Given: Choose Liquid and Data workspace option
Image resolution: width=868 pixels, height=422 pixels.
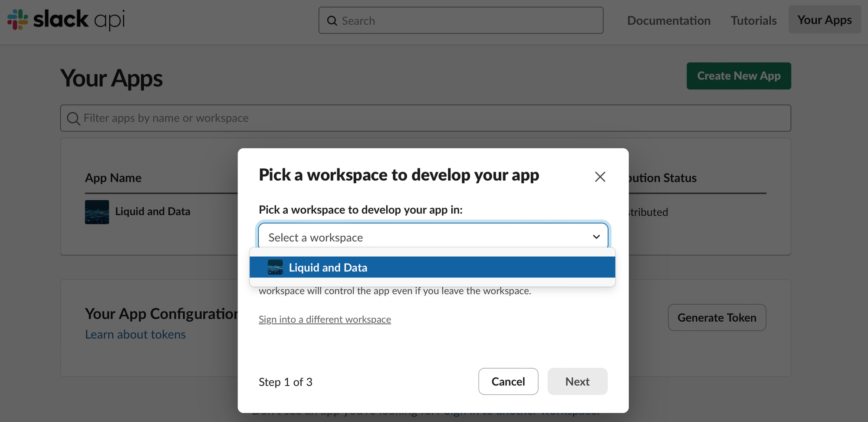Looking at the screenshot, I should [x=432, y=267].
